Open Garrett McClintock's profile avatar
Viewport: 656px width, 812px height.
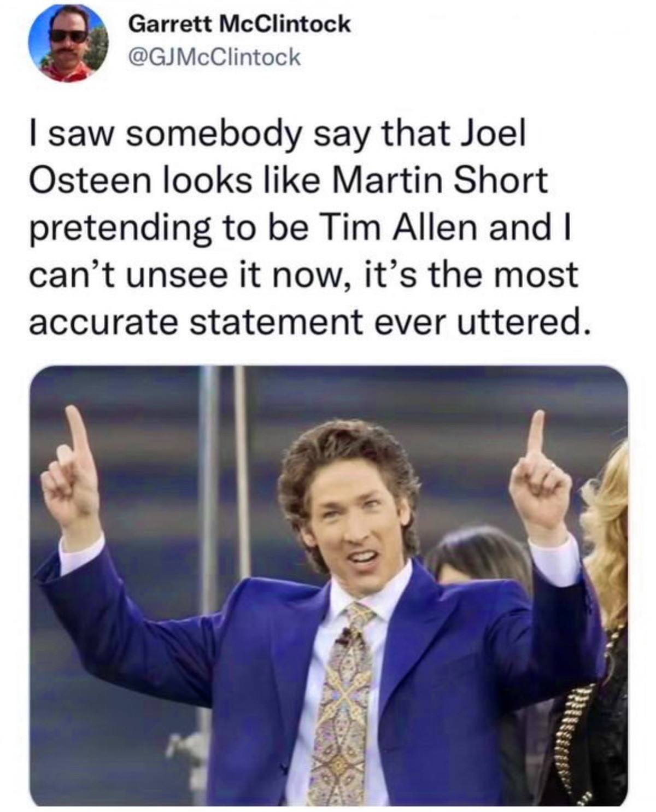pyautogui.click(x=68, y=44)
